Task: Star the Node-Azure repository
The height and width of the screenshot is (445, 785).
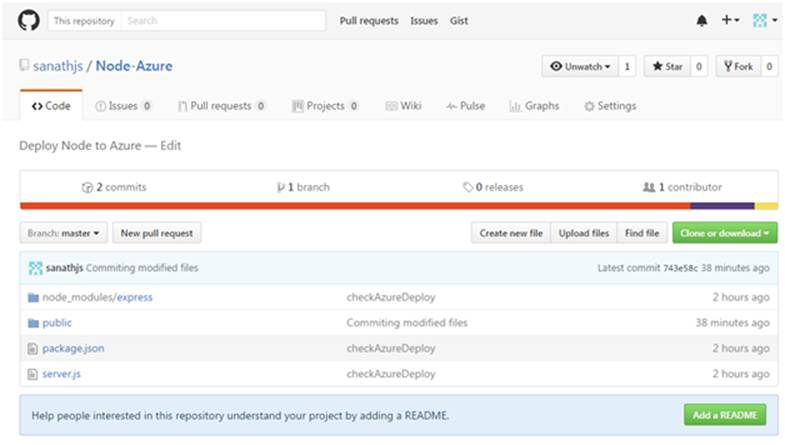Action: [x=667, y=66]
